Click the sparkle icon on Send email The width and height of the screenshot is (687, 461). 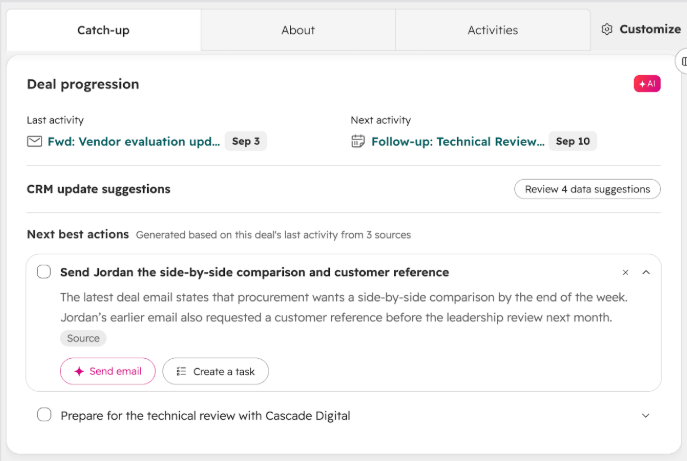pos(79,371)
